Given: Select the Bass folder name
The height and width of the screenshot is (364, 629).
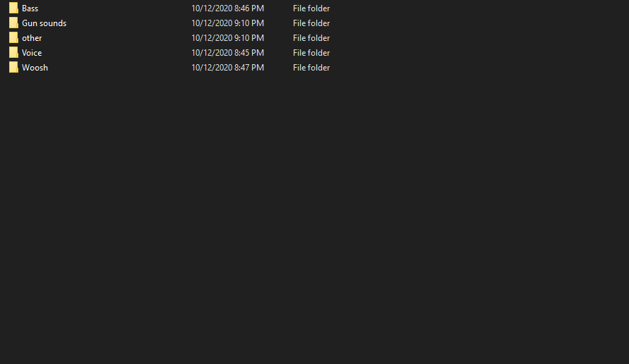Looking at the screenshot, I should [30, 8].
